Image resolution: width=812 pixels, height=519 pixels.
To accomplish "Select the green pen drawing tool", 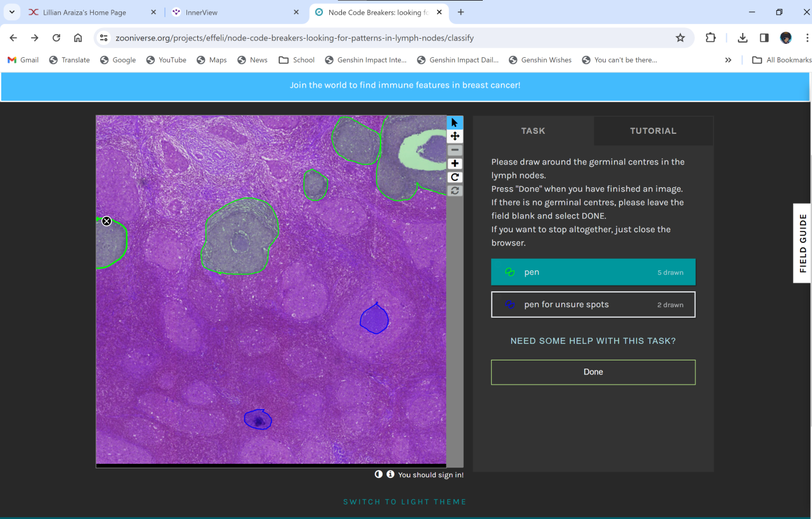I will pos(593,272).
